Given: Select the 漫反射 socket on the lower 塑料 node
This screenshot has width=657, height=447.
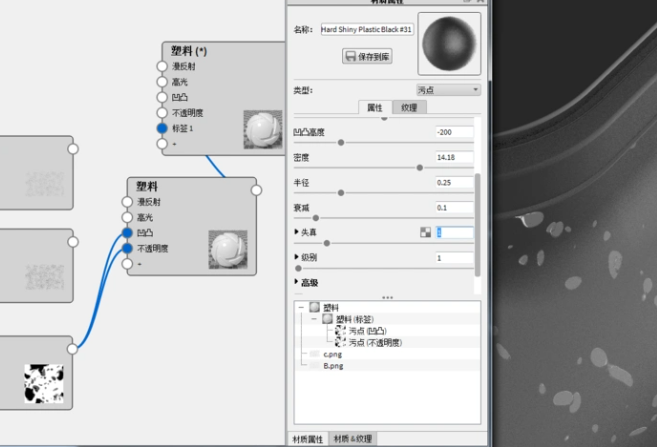Looking at the screenshot, I should coord(127,202).
